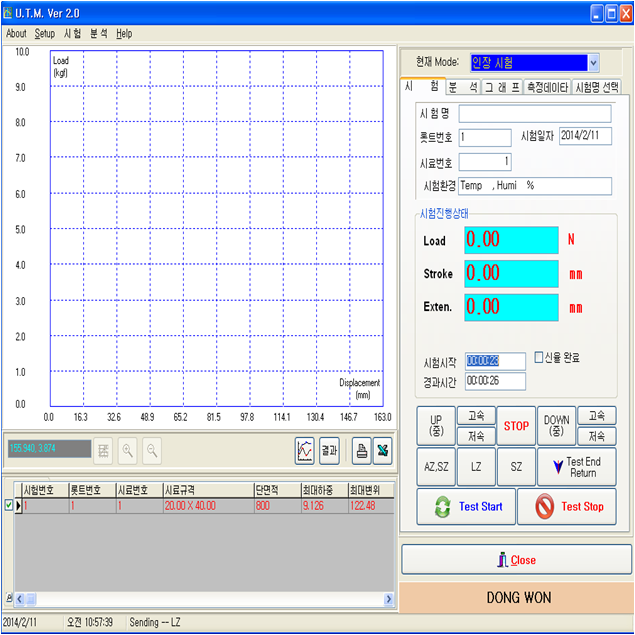Zoom in on the graph
Viewport: 635px width, 635px height.
pos(128,450)
